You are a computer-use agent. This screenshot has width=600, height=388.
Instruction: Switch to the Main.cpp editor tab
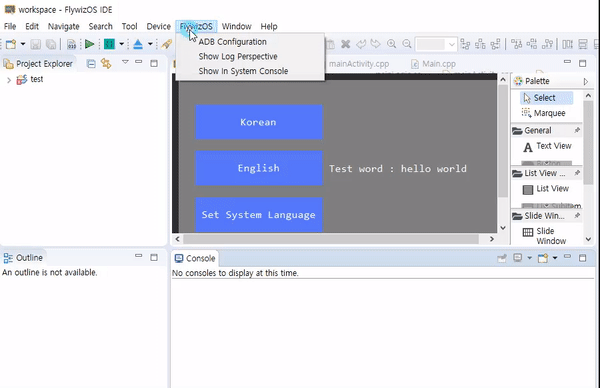pyautogui.click(x=434, y=64)
